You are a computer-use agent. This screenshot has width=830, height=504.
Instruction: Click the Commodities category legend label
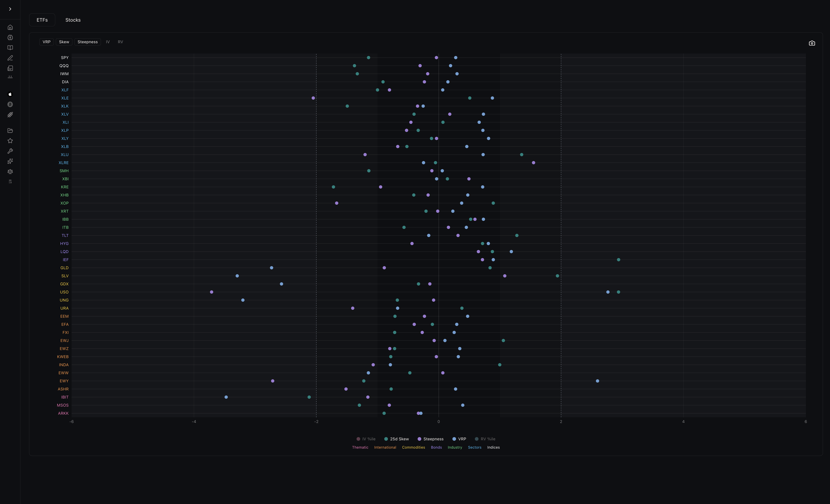click(413, 447)
